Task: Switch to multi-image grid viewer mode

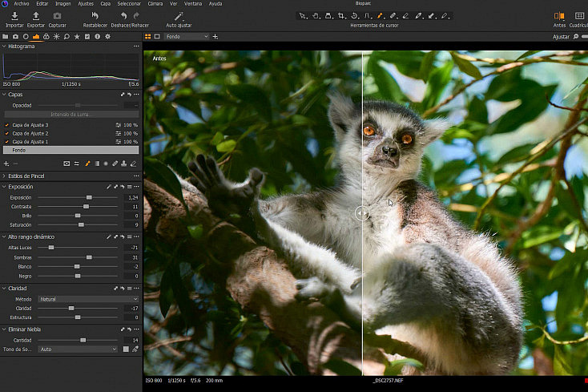Action: click(x=147, y=36)
